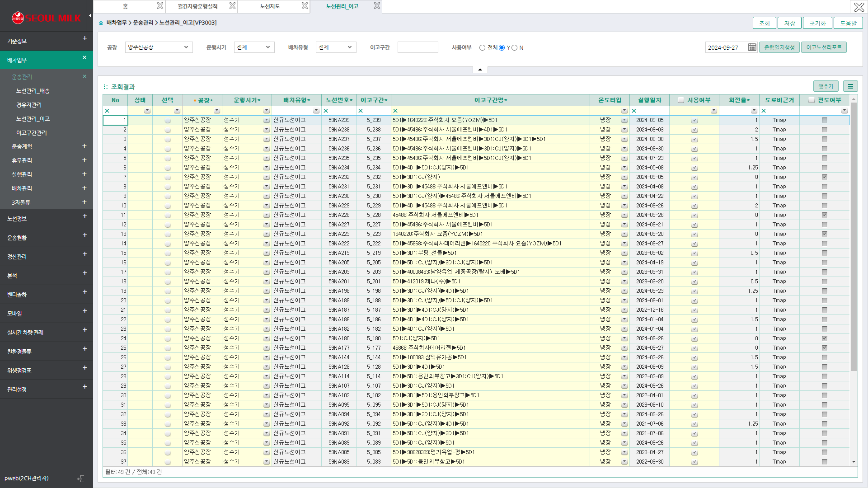The width and height of the screenshot is (868, 488).
Task: Toggle 편도여부 checkbox for route 59NA239
Action: point(825,120)
